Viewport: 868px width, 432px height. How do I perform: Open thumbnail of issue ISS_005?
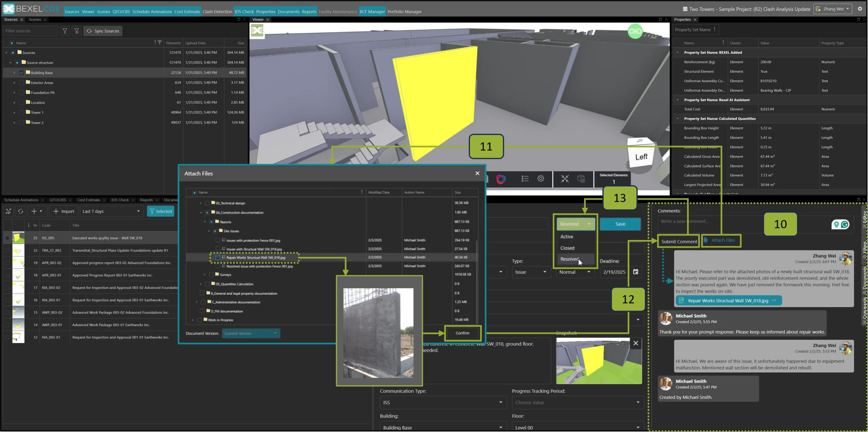(18, 238)
